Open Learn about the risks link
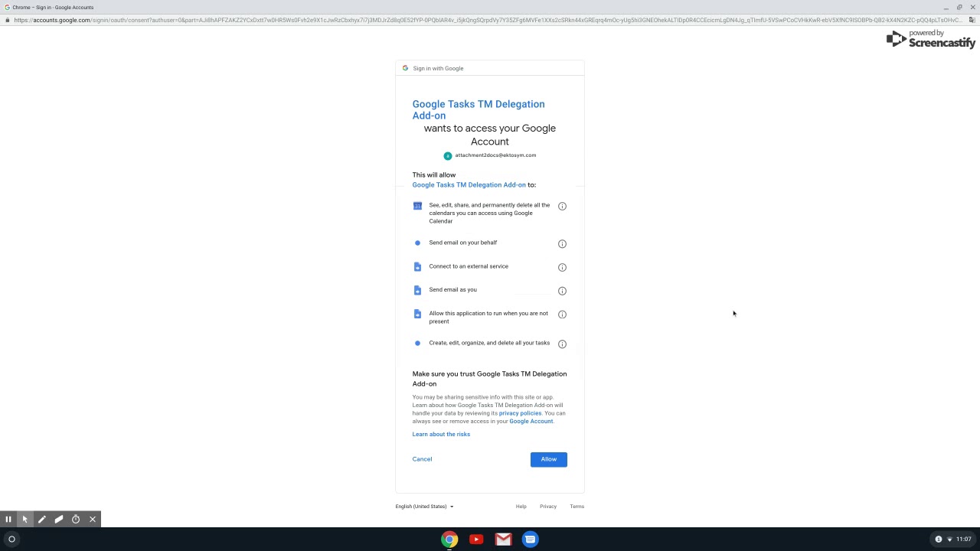Viewport: 980px width, 551px height. click(x=441, y=434)
